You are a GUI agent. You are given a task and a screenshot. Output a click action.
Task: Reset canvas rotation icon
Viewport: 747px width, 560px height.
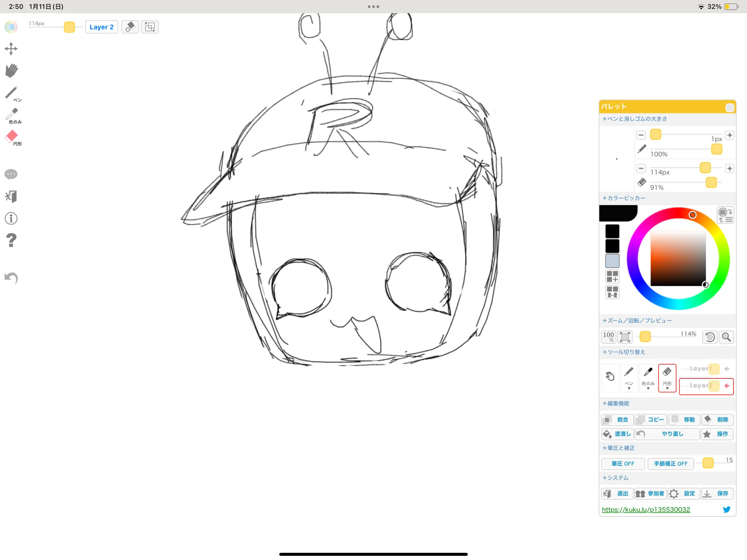(710, 337)
